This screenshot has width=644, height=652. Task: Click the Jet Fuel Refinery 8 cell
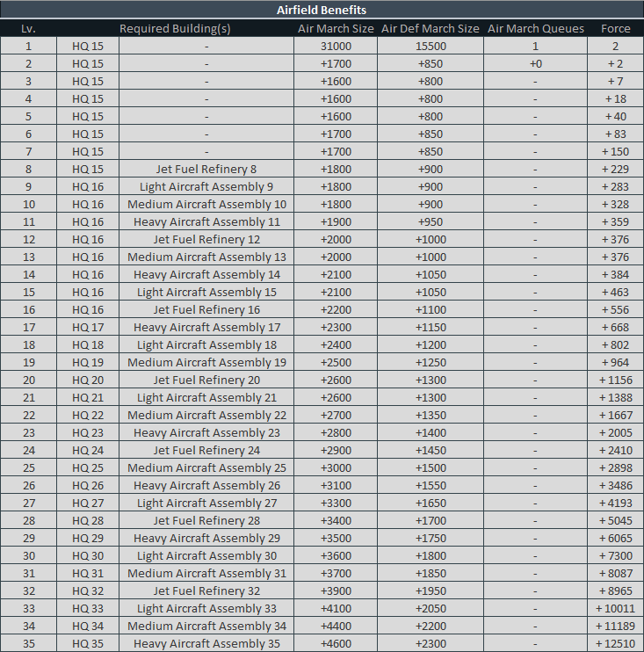click(x=206, y=169)
